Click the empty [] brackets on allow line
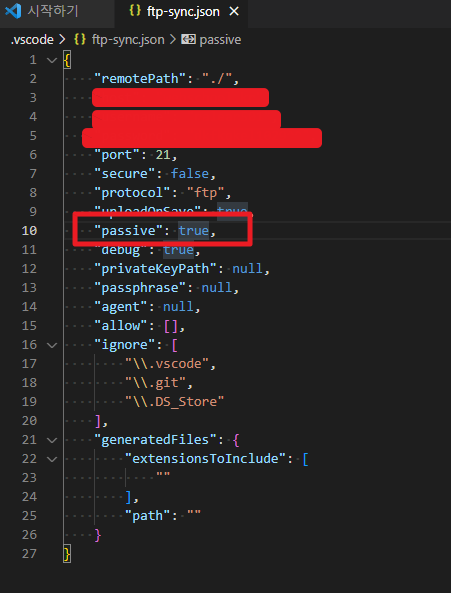Image resolution: width=451 pixels, height=593 pixels. pos(170,326)
